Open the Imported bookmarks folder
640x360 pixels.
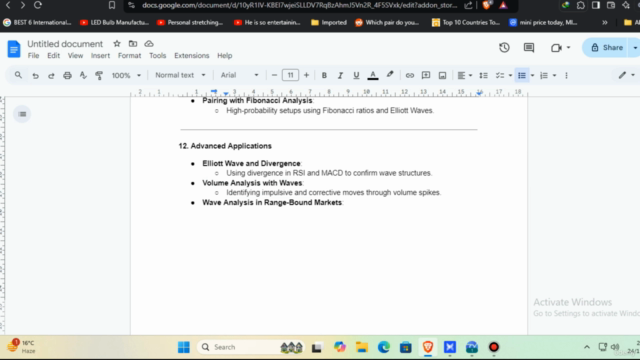pyautogui.click(x=329, y=22)
